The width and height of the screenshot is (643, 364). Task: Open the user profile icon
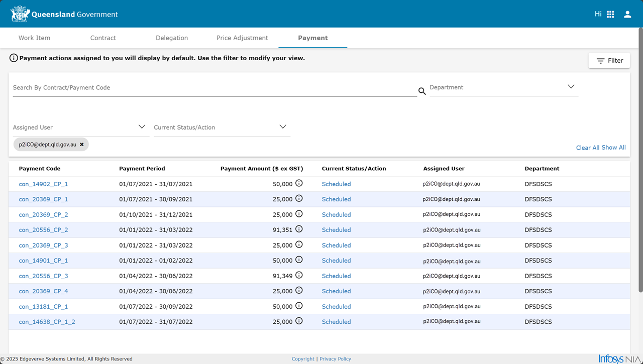(627, 15)
